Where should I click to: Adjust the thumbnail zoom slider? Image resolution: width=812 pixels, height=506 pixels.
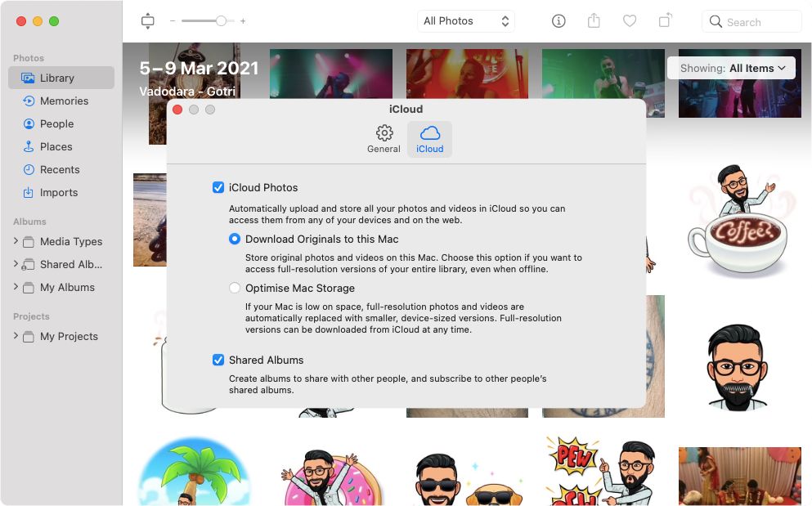coord(219,21)
